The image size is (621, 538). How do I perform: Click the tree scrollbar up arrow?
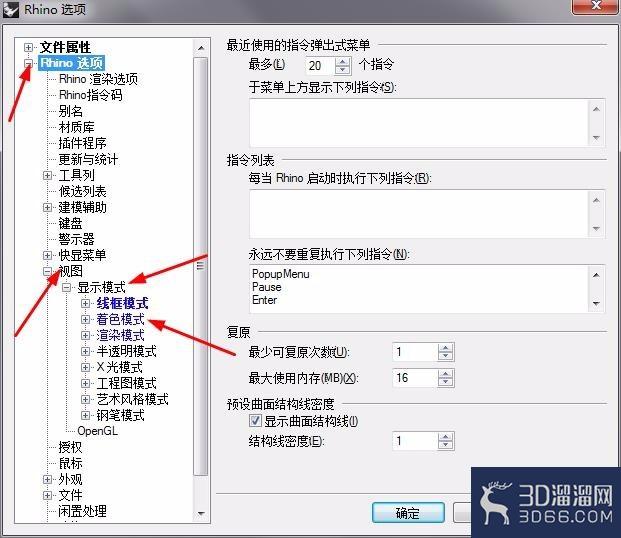pos(201,48)
